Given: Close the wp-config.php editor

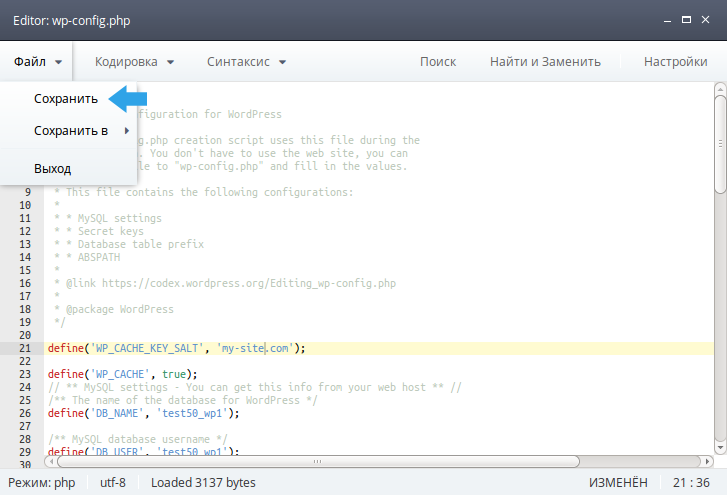Looking at the screenshot, I should [x=706, y=19].
